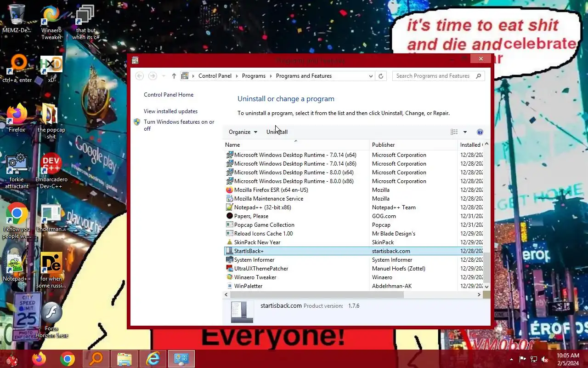
Task: Open the Organize dropdown menu
Action: point(243,132)
